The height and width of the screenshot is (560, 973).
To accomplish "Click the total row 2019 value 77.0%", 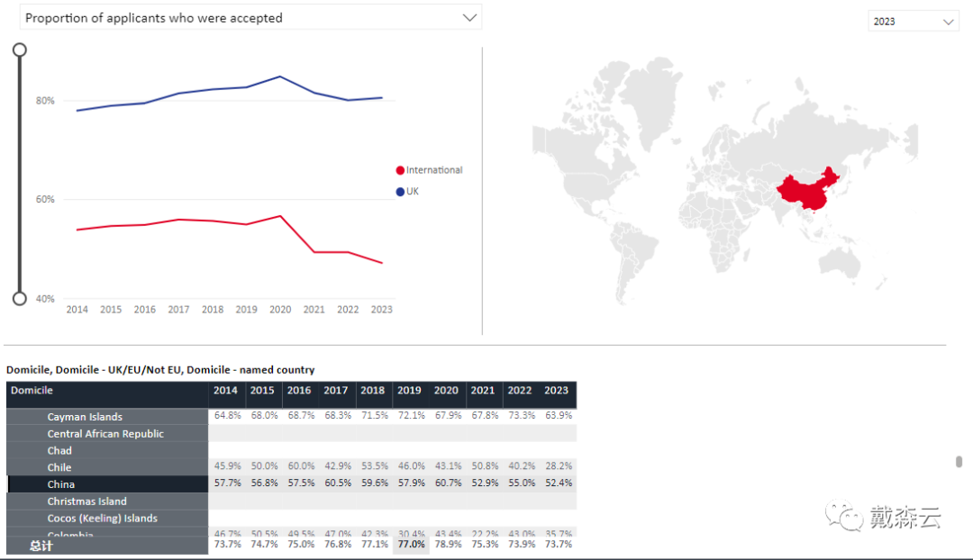I will pyautogui.click(x=411, y=545).
